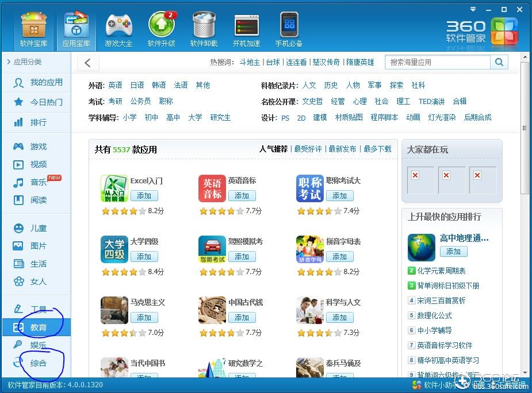This screenshot has width=532, height=393.
Task: Open 排行 ranking in the sidebar
Action: click(37, 122)
